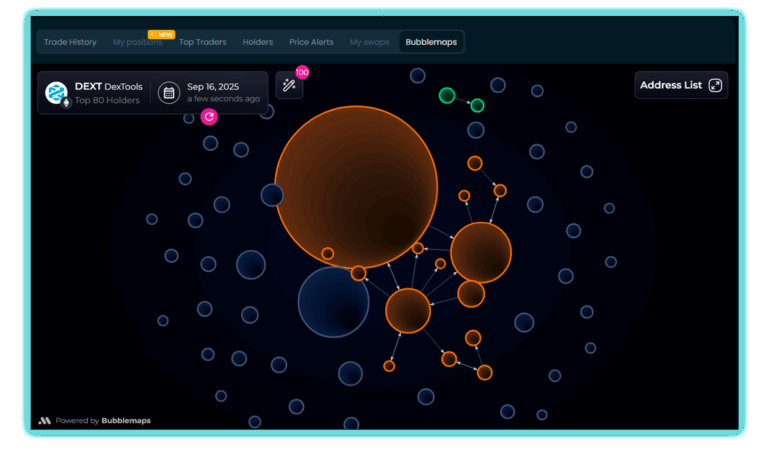Click the Ethereum chain badge icon

point(66,102)
